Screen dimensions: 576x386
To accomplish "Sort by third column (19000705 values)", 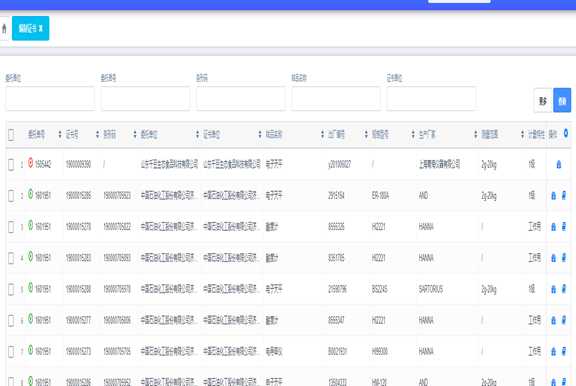I will click(134, 134).
